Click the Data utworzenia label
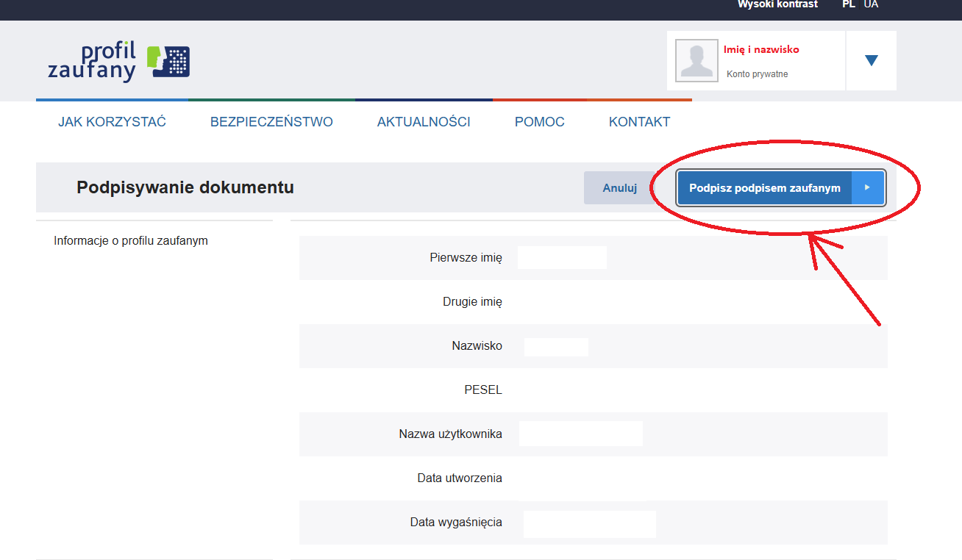Screen dimensions: 962x560 (x=460, y=478)
